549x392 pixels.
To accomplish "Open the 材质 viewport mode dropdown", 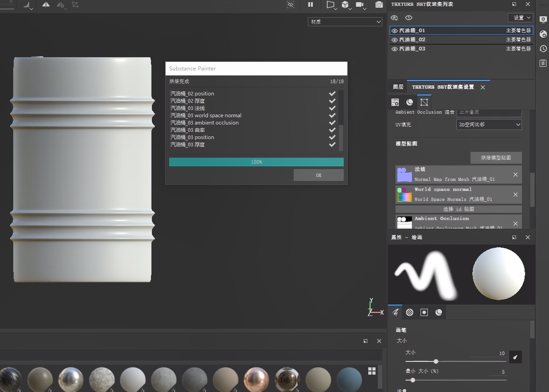I will 345,22.
